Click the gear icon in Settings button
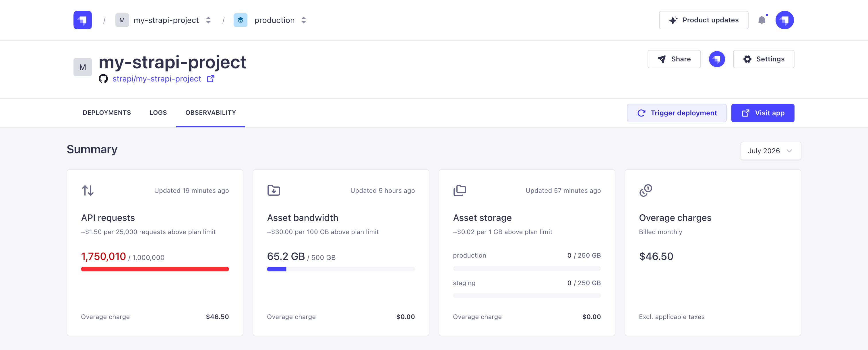 point(747,59)
